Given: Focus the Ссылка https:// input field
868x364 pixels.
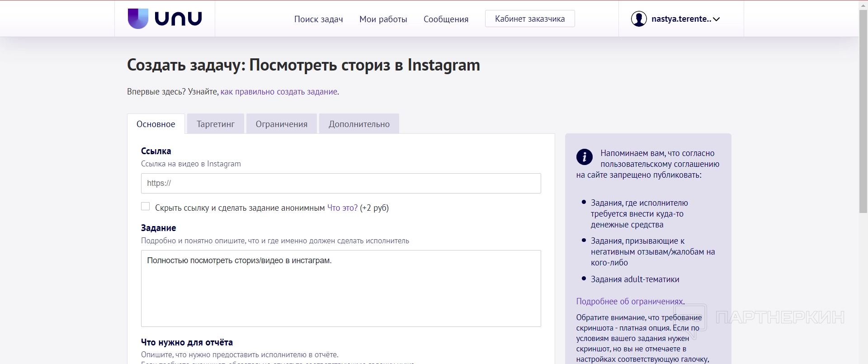Looking at the screenshot, I should 341,183.
